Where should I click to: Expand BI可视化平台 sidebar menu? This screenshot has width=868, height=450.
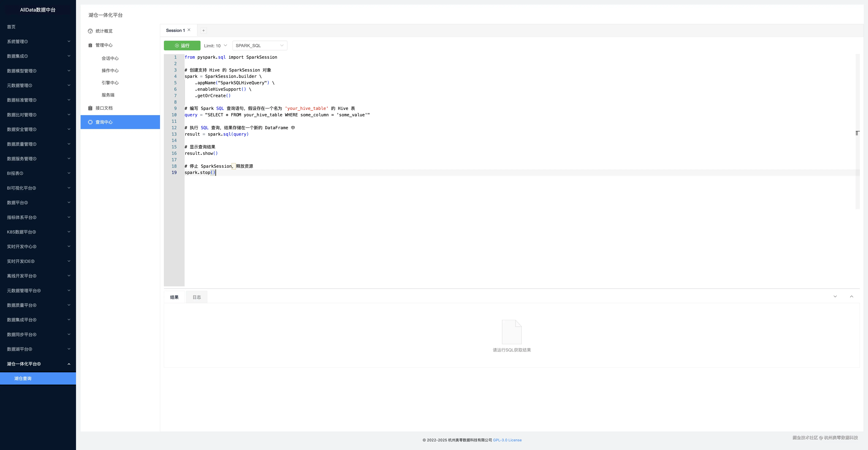tap(38, 188)
